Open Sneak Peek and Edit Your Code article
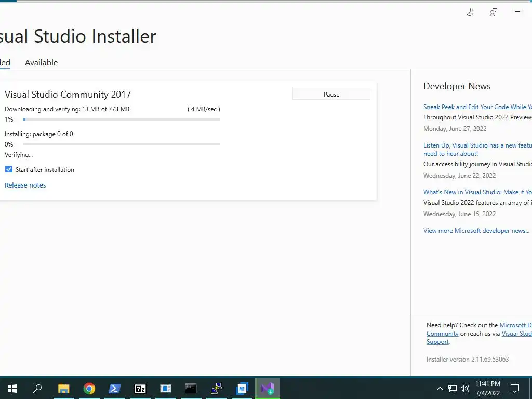This screenshot has width=532, height=399. [x=477, y=107]
